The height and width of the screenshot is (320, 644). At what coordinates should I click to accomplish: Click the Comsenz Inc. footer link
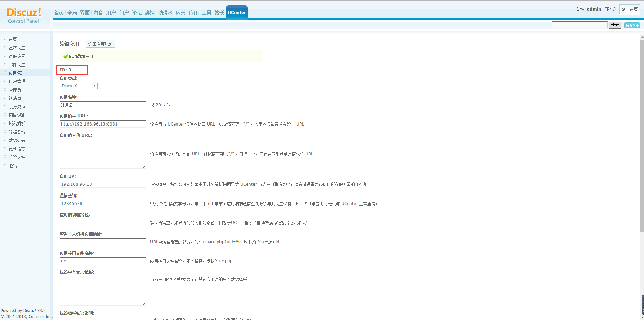pyautogui.click(x=40, y=317)
